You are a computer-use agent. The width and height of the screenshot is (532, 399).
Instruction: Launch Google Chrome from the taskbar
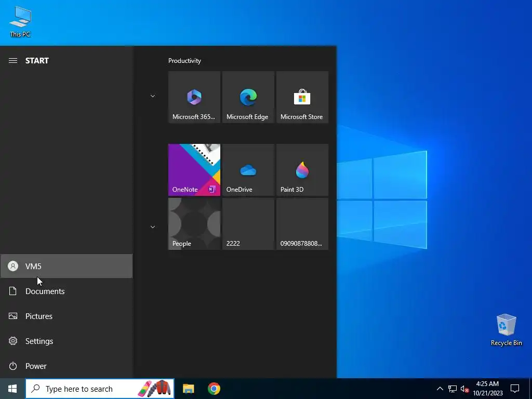coord(214,389)
